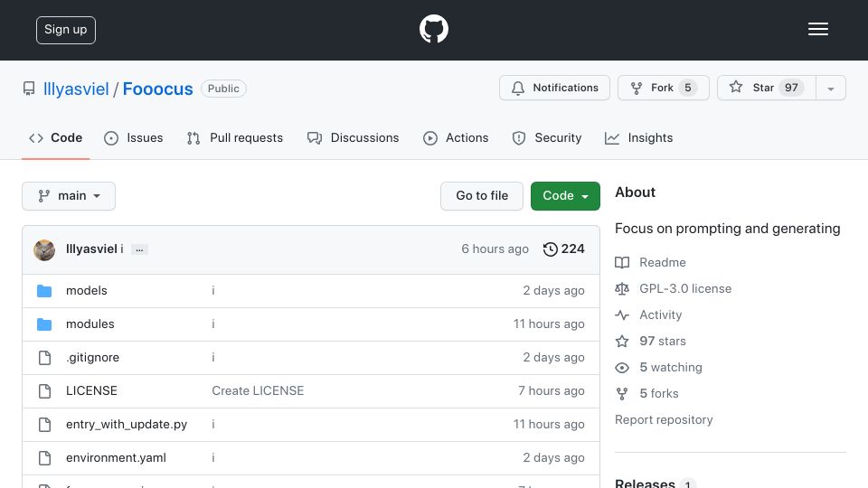Open environment.yaml file
Viewport: 868px width, 488px height.
116,457
